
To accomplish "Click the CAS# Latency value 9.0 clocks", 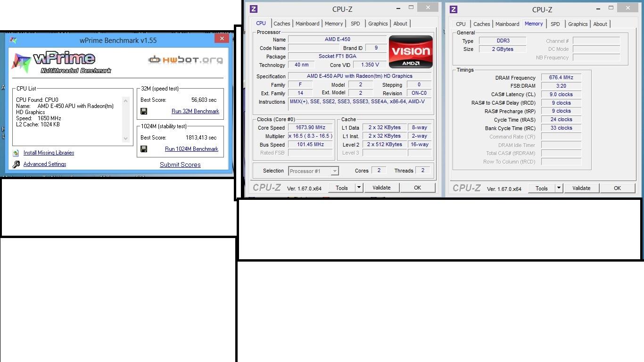I will 561,94.
